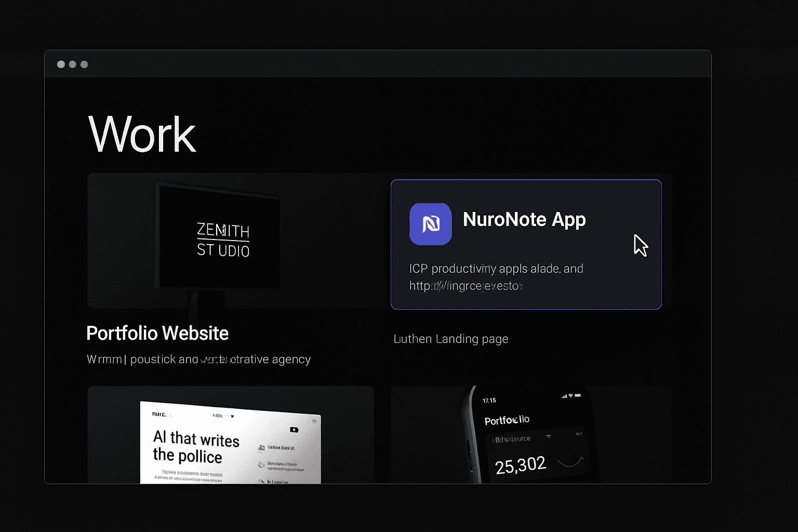Click the 17:15 time on phone

(489, 401)
